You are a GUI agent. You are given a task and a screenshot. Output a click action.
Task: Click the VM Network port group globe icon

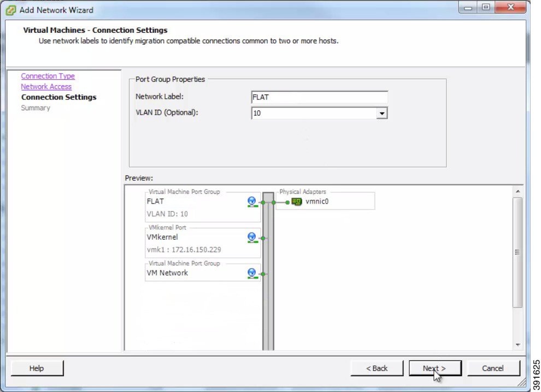click(252, 274)
